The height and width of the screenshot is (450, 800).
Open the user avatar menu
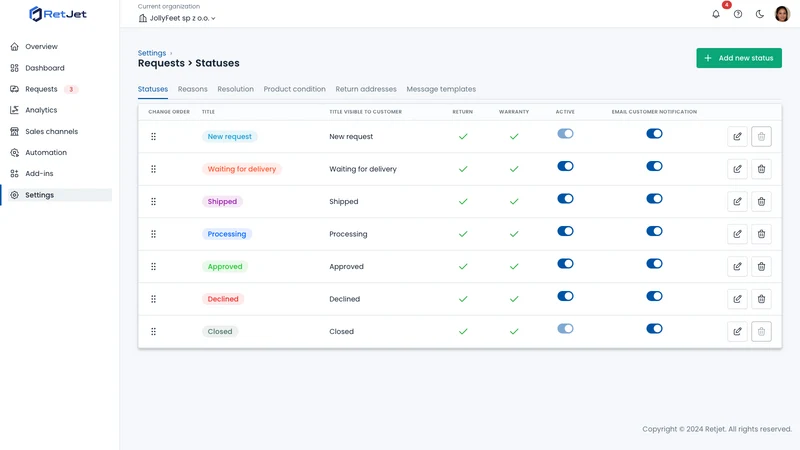tap(782, 14)
